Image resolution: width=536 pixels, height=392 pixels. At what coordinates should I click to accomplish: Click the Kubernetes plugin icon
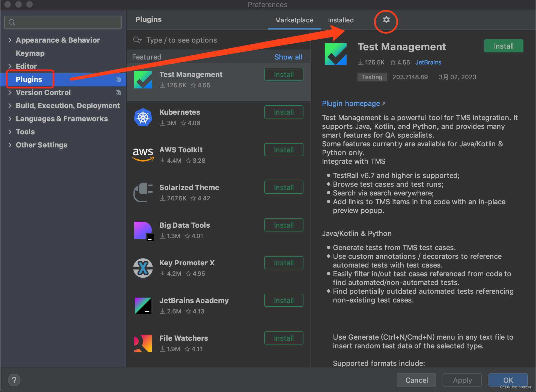[x=143, y=117]
